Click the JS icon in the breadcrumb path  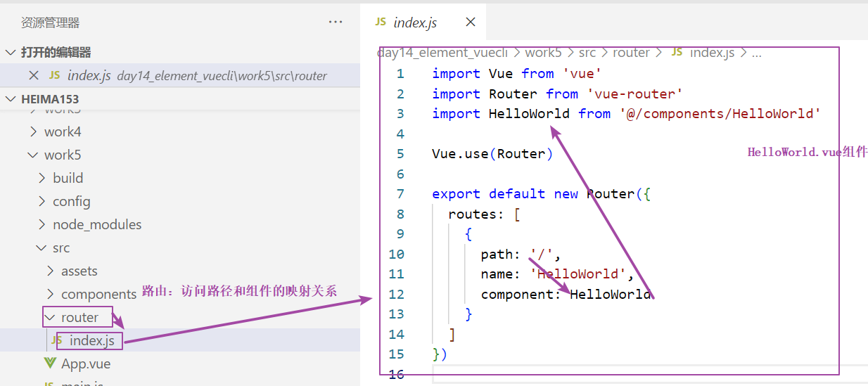(x=677, y=53)
